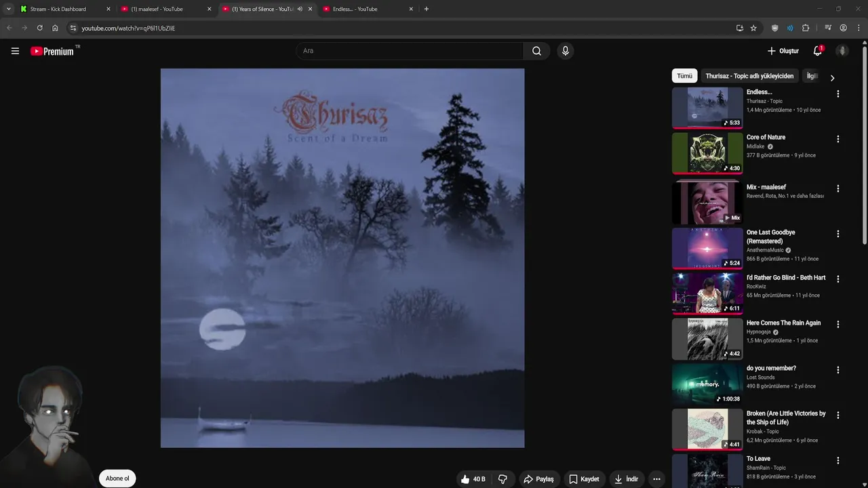Open options for do you remember? video
The width and height of the screenshot is (868, 488).
pyautogui.click(x=838, y=370)
